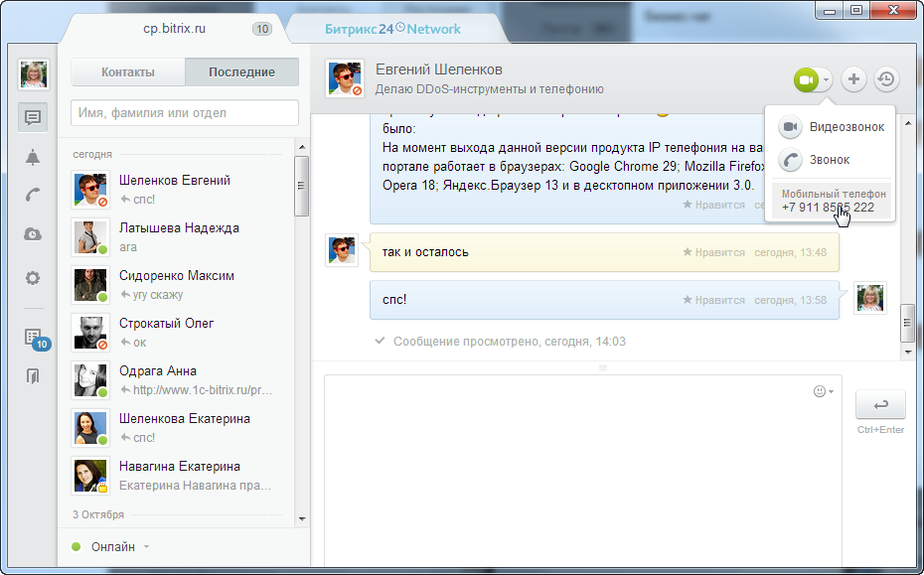This screenshot has width=924, height=575.
Task: Click the chat and input splitter handle
Action: tap(603, 368)
